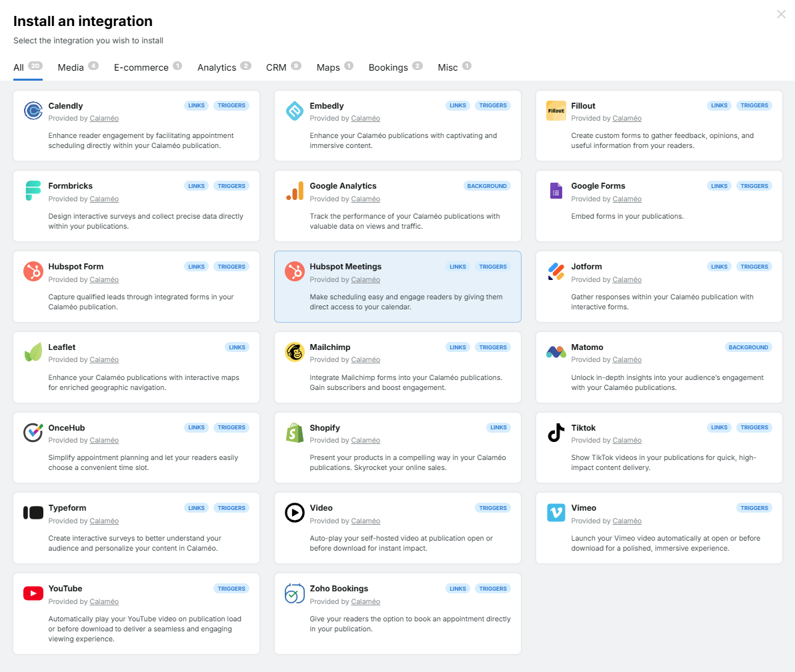The height and width of the screenshot is (672, 795).
Task: Close the Install an integration dialog
Action: click(781, 14)
